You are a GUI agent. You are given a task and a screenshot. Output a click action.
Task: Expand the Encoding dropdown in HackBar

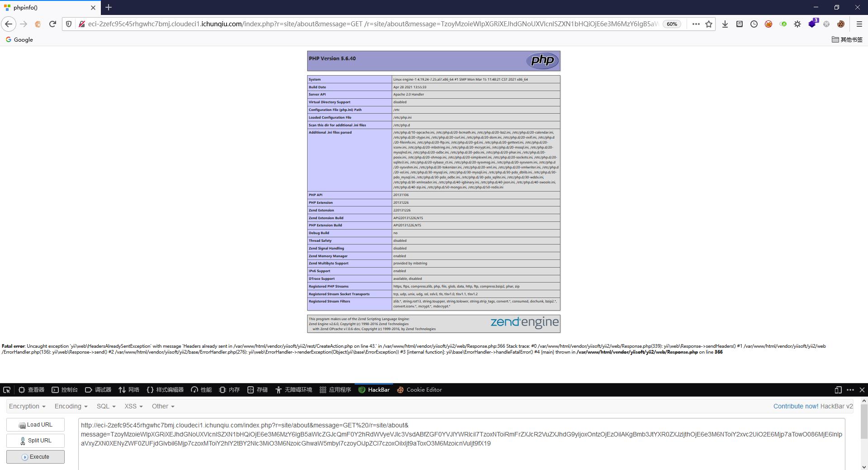(x=71, y=407)
